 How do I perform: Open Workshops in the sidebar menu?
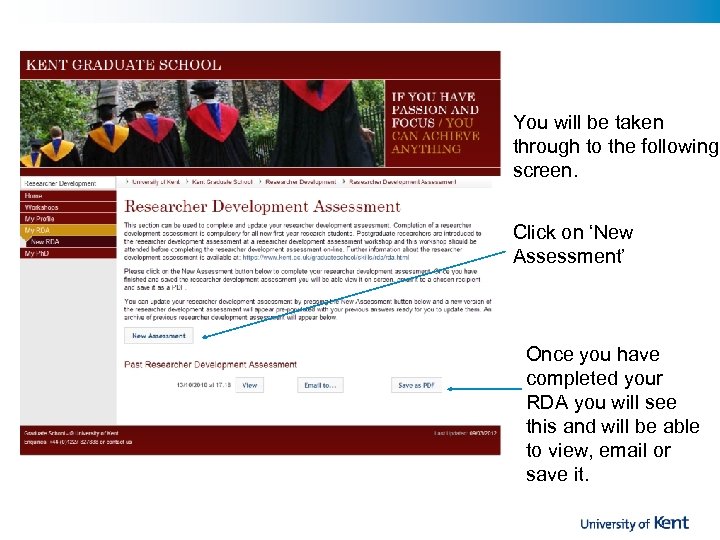tap(68, 207)
